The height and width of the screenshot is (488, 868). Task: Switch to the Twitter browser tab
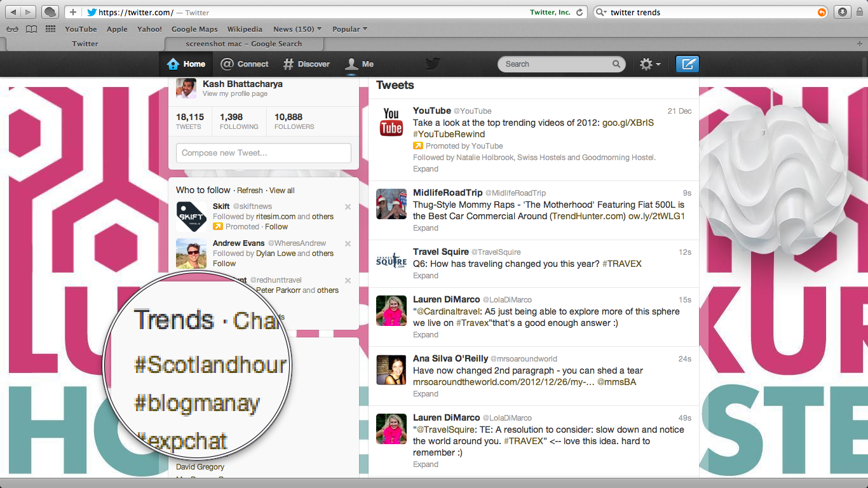pyautogui.click(x=85, y=44)
